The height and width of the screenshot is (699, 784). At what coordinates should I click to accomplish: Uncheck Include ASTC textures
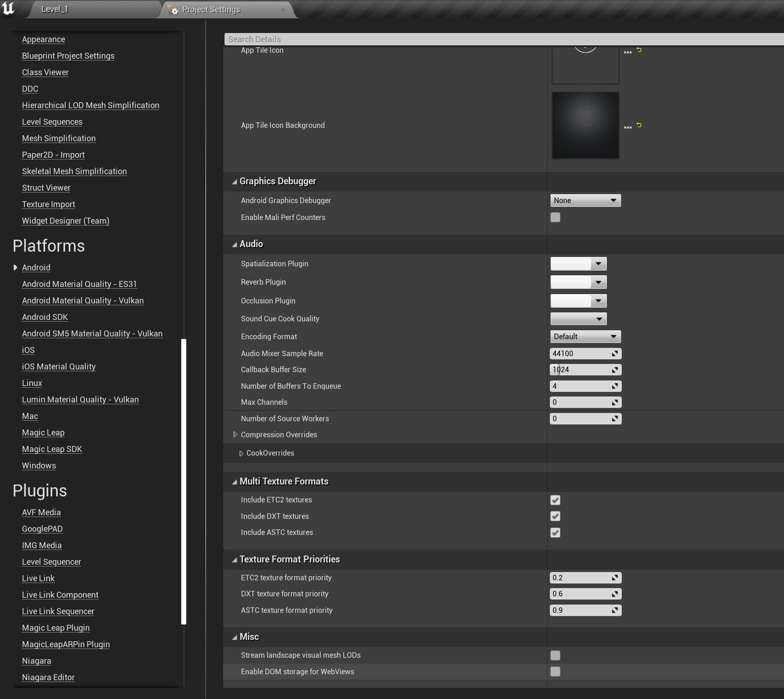(555, 533)
